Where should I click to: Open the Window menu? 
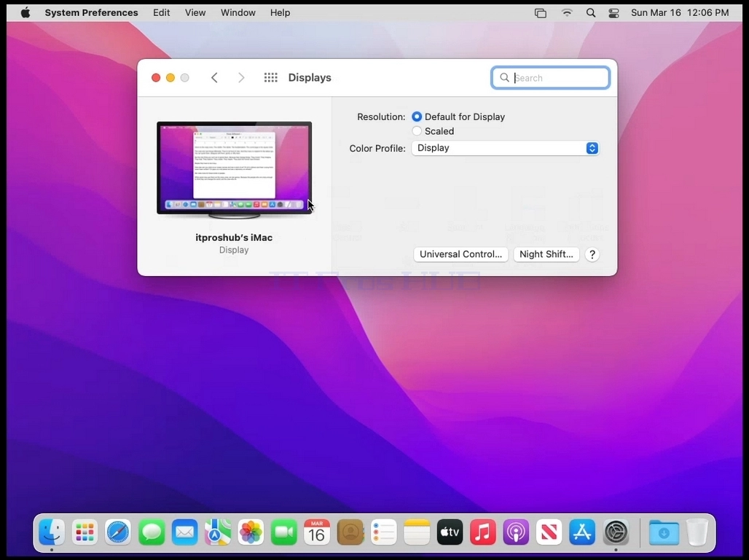tap(238, 13)
